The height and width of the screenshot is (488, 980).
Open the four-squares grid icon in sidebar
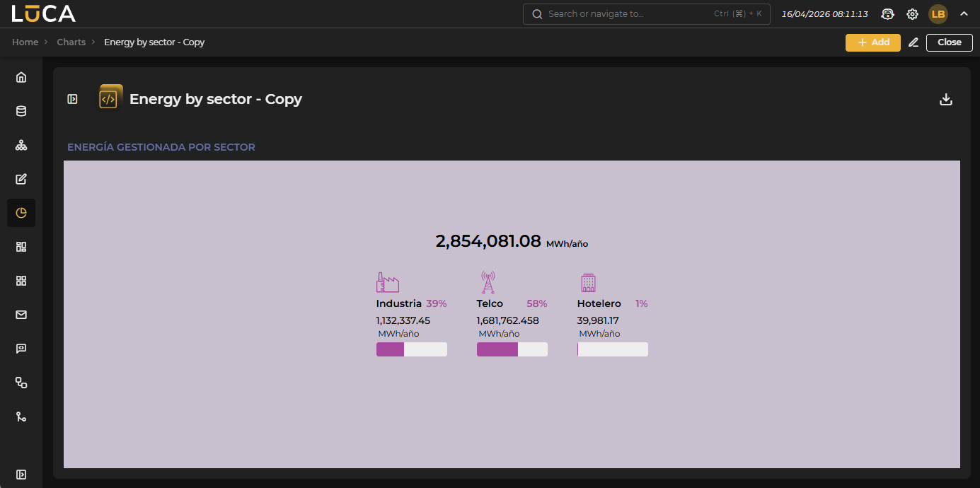click(x=21, y=281)
